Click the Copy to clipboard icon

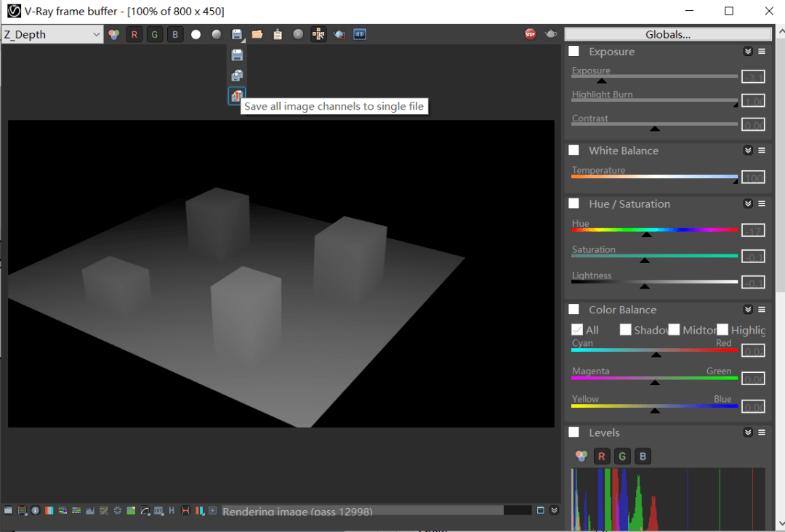click(278, 34)
